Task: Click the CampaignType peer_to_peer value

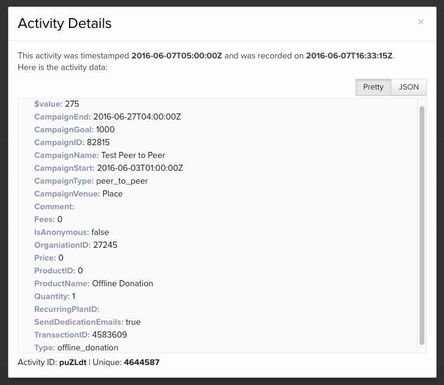Action: tap(122, 181)
